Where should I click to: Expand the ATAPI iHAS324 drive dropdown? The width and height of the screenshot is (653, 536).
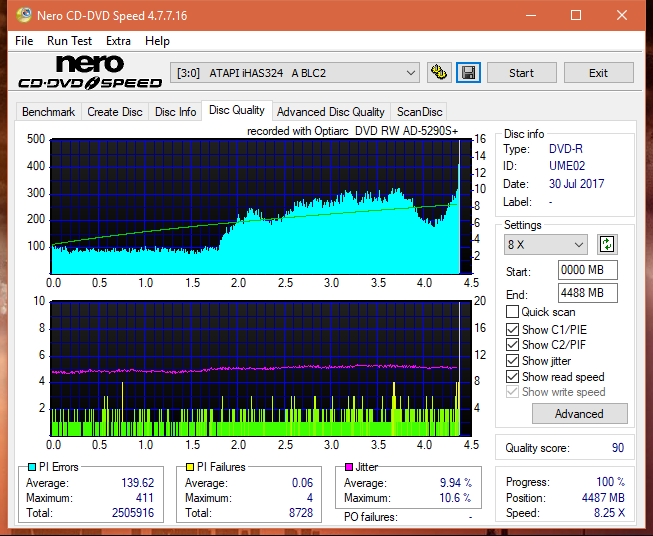click(295, 73)
